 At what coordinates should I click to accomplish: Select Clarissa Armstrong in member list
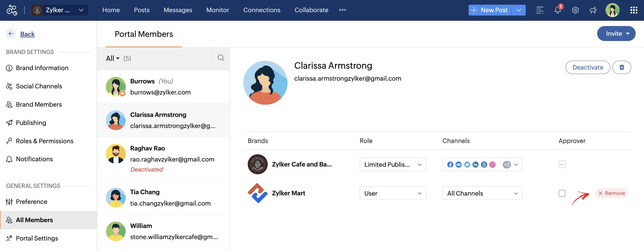163,120
